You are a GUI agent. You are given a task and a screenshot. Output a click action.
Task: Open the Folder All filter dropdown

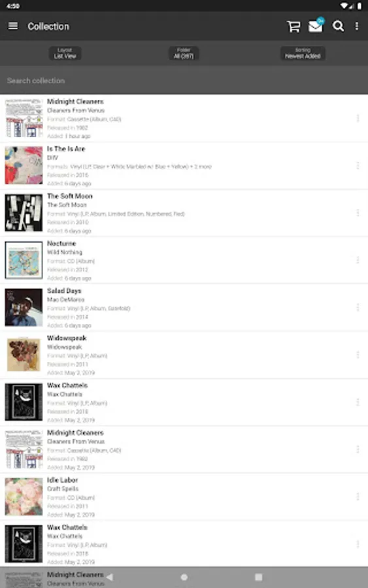tap(184, 54)
